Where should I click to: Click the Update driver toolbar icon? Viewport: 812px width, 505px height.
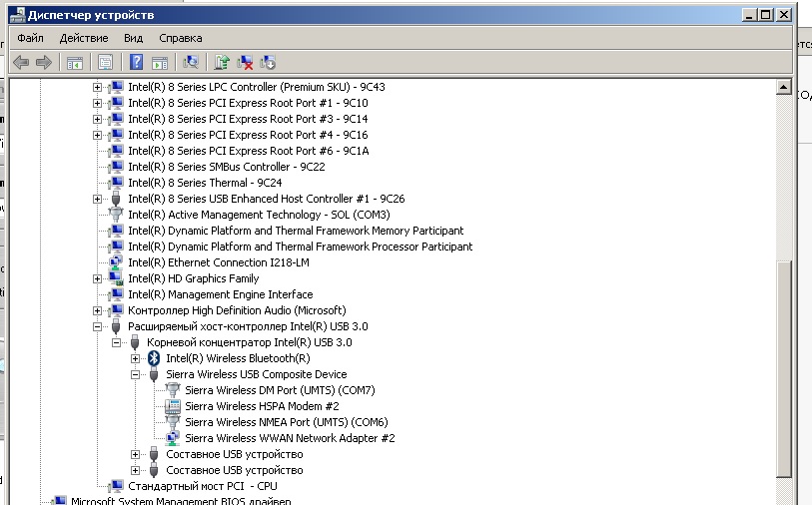click(223, 63)
